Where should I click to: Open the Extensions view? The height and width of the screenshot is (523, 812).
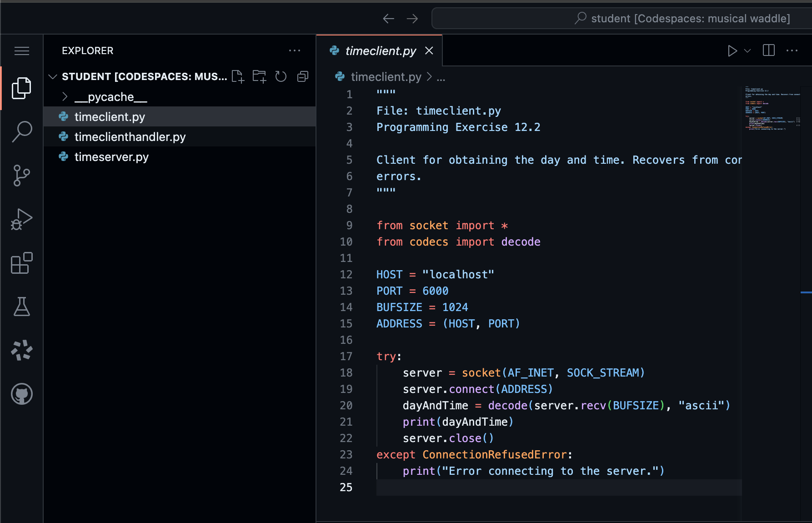click(x=22, y=263)
